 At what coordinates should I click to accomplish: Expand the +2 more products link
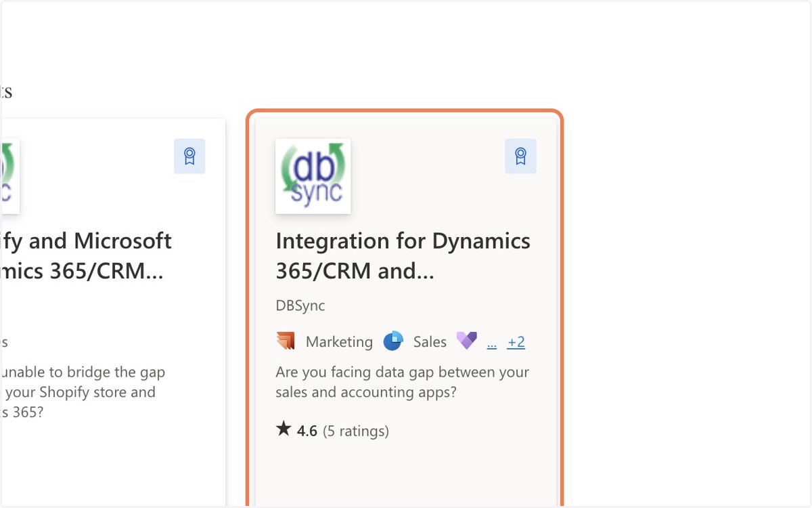pos(516,342)
